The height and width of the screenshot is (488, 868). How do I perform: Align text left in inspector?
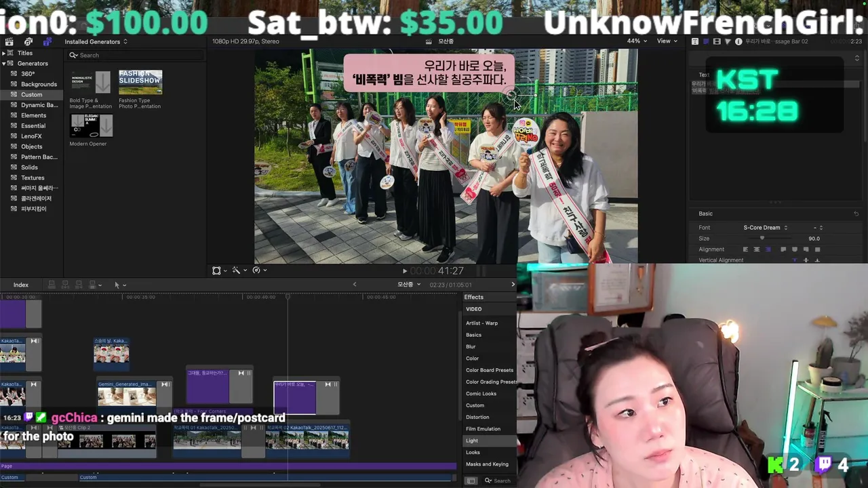(745, 249)
